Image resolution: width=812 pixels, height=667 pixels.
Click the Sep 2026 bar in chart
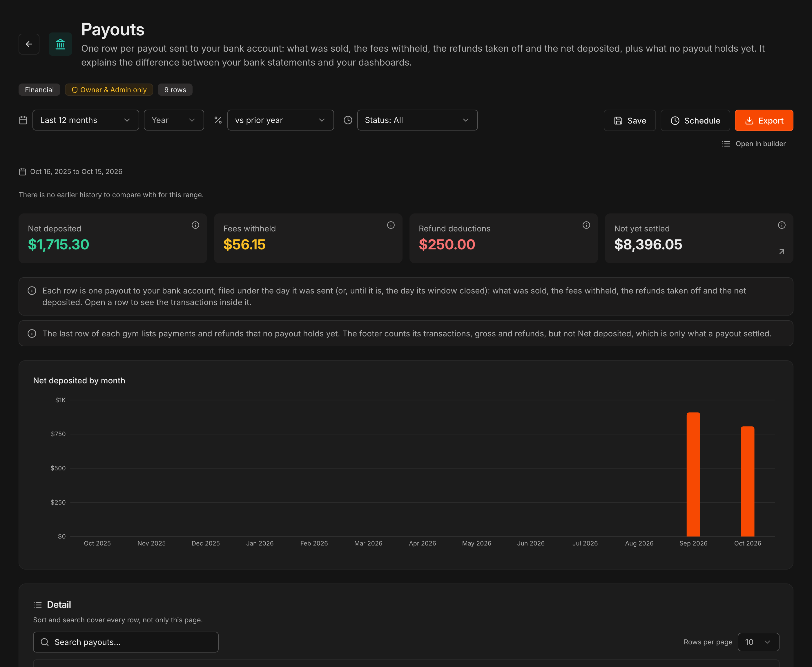[693, 474]
